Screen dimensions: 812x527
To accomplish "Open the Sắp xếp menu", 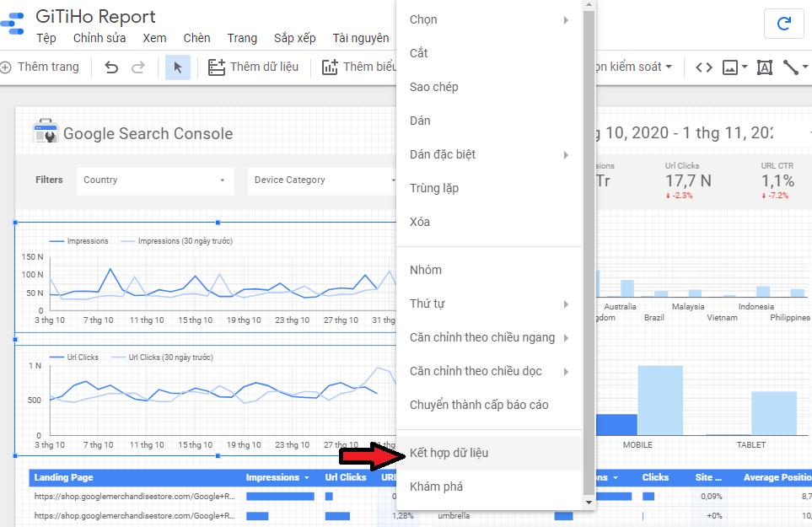I will click(294, 38).
